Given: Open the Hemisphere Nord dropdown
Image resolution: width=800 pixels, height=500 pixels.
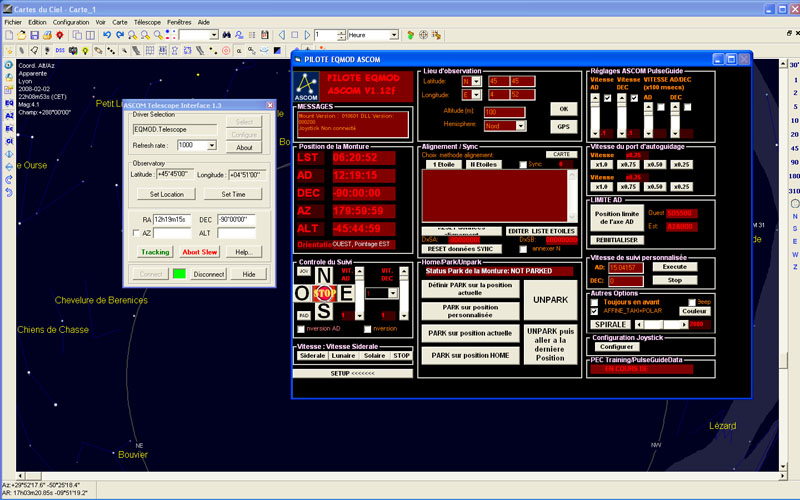Looking at the screenshot, I should point(520,126).
